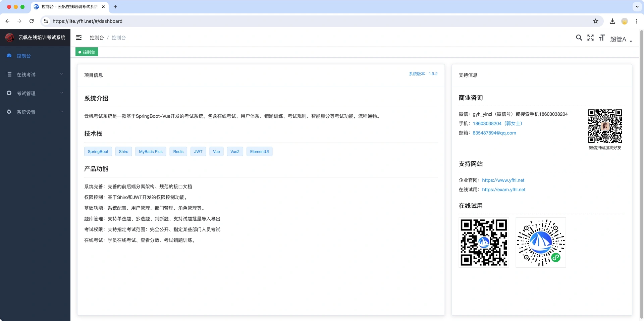Click the Redis tag
Viewport: 644px width, 321px height.
pos(178,152)
